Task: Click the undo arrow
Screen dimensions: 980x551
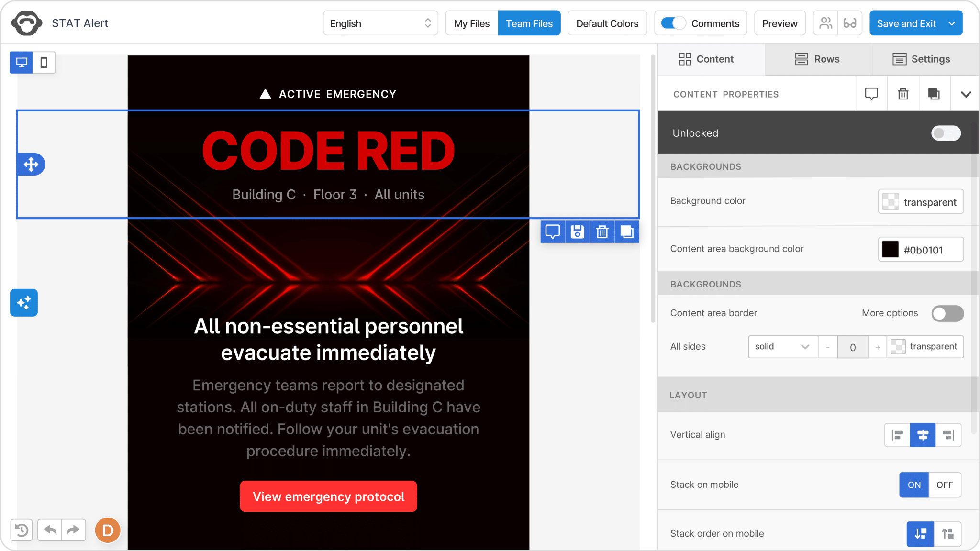Action: click(50, 530)
